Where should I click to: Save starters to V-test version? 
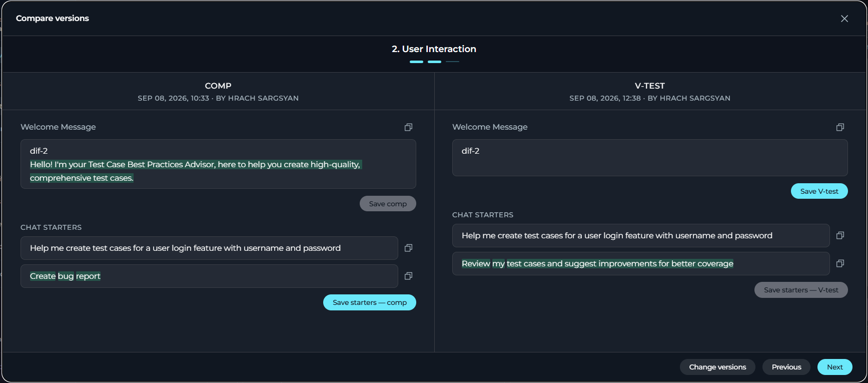[x=801, y=290]
